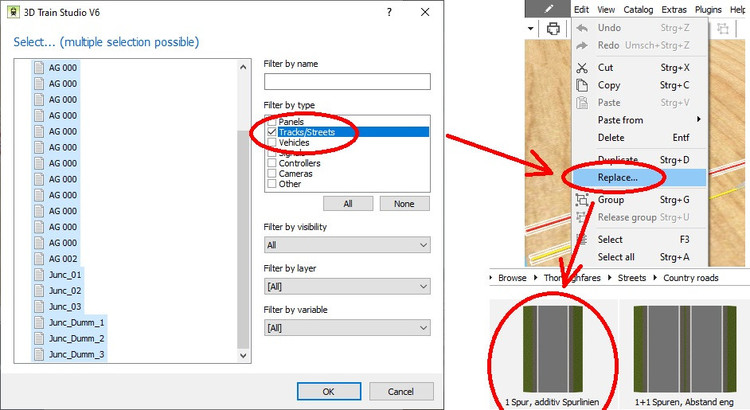Click the Copy pages icon
Image resolution: width=750 pixels, height=410 pixels.
(582, 85)
